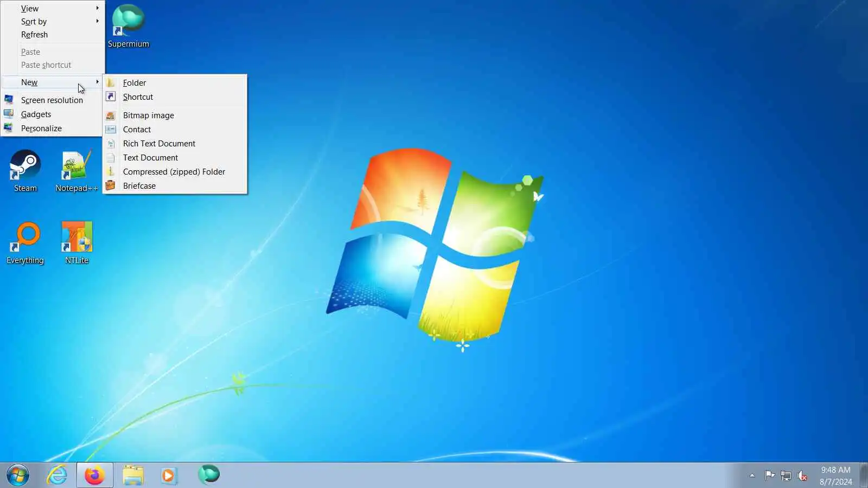This screenshot has height=488, width=868.
Task: Create a new Compressed (zipped) Folder
Action: coord(175,171)
